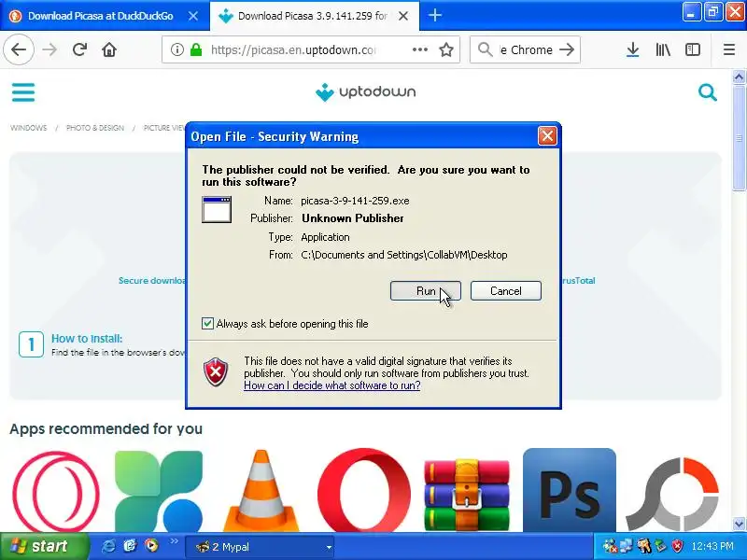This screenshot has height=560, width=747.
Task: Go to browser home page
Action: click(x=109, y=49)
